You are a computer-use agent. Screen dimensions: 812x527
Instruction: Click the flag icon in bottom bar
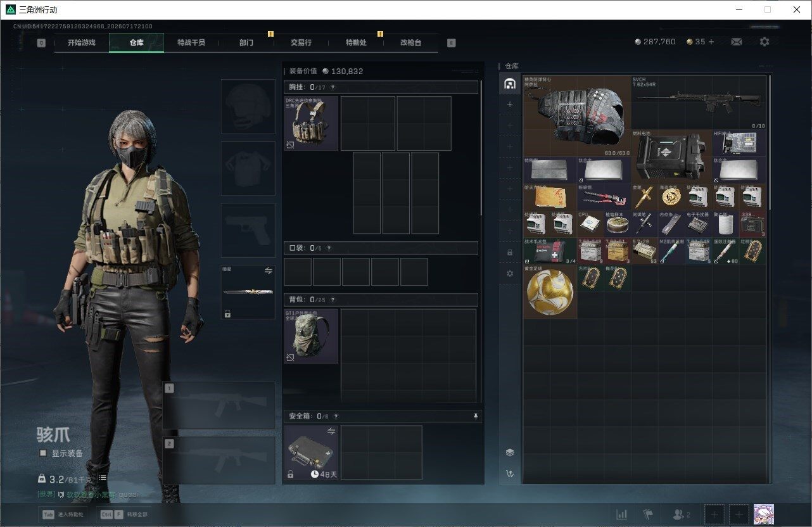(x=648, y=514)
